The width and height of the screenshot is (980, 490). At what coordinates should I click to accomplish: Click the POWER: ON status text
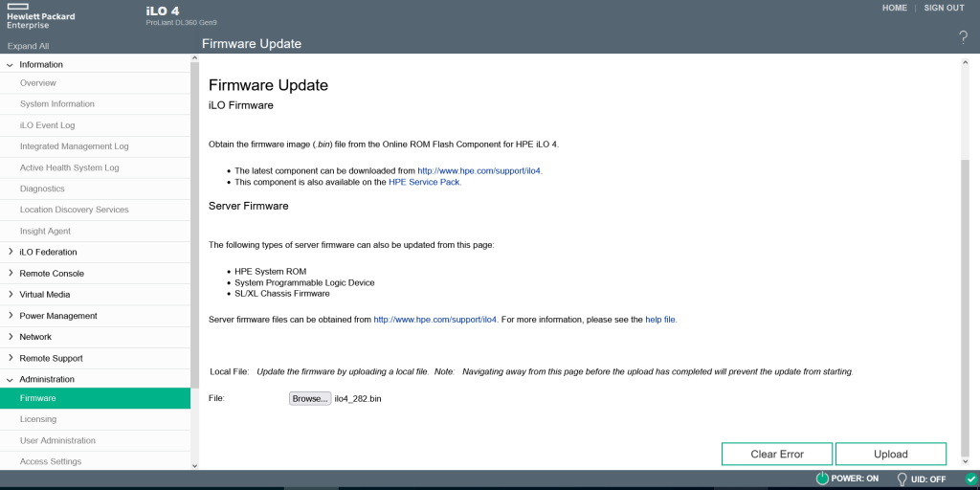pyautogui.click(x=855, y=479)
